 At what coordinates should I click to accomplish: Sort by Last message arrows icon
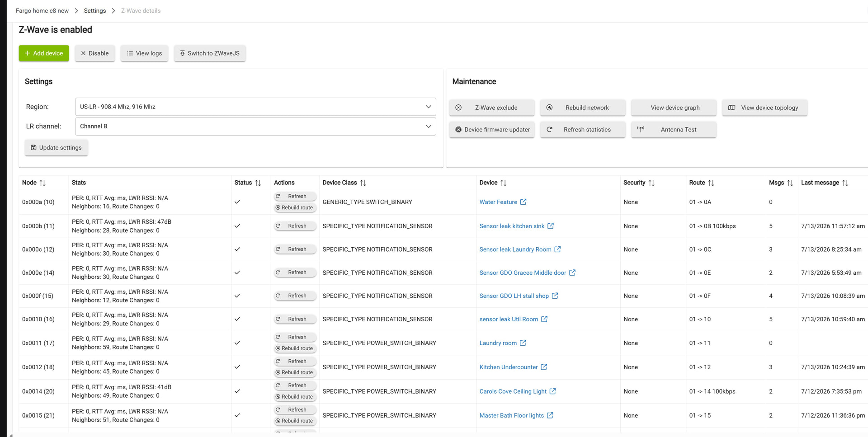[x=845, y=183]
